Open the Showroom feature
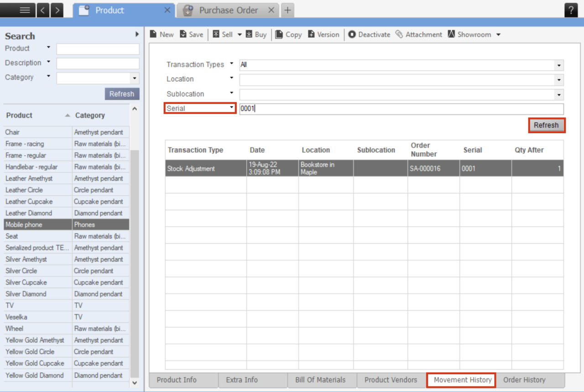Viewport: 584px width, 392px height. (470, 34)
